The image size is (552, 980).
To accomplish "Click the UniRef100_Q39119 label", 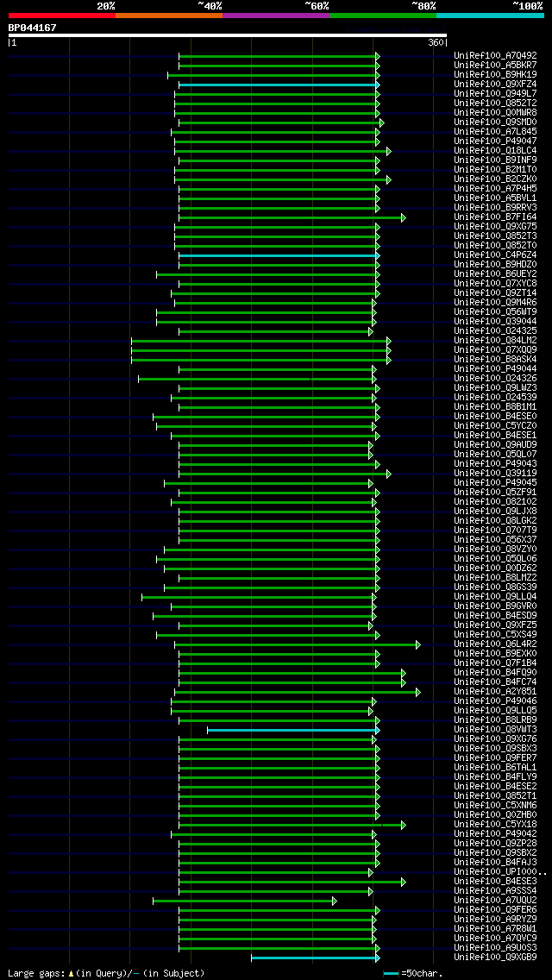I will [x=495, y=473].
